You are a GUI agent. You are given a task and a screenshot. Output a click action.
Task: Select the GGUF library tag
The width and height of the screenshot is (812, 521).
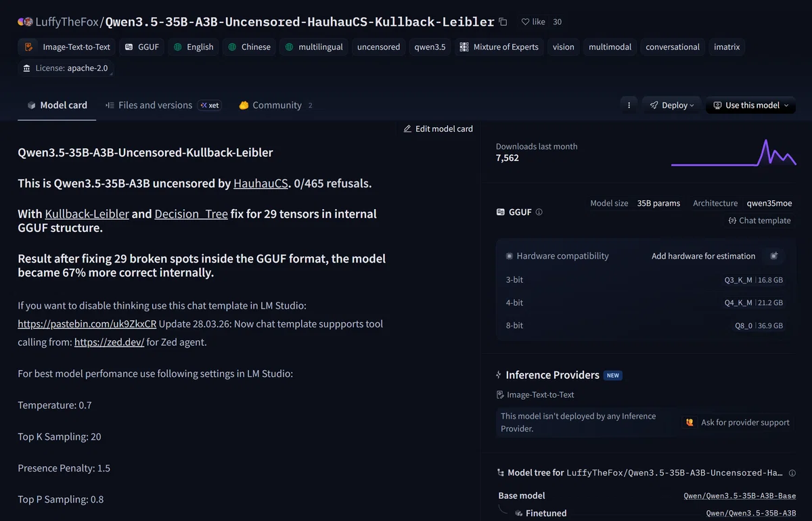pyautogui.click(x=142, y=47)
